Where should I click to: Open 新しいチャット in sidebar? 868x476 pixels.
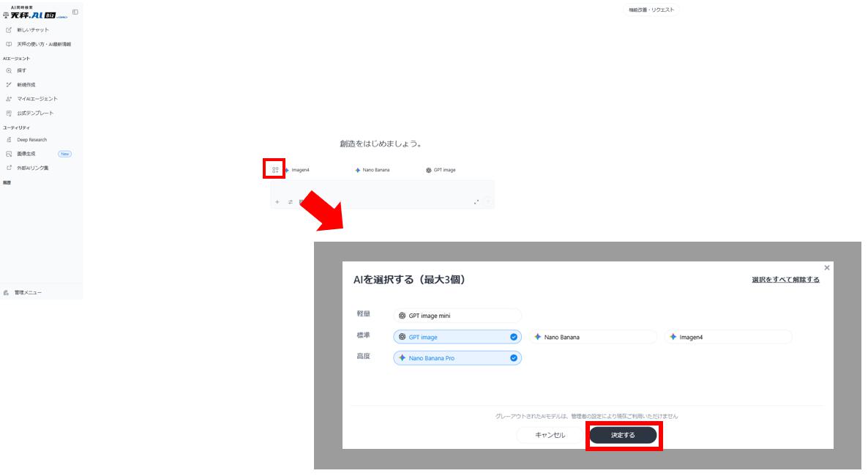coord(33,30)
